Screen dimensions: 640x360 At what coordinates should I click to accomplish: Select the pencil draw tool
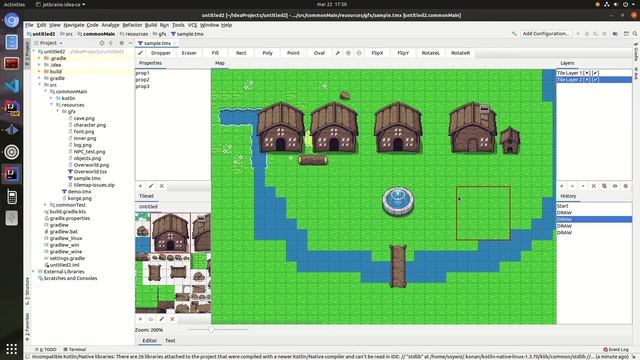[x=140, y=53]
